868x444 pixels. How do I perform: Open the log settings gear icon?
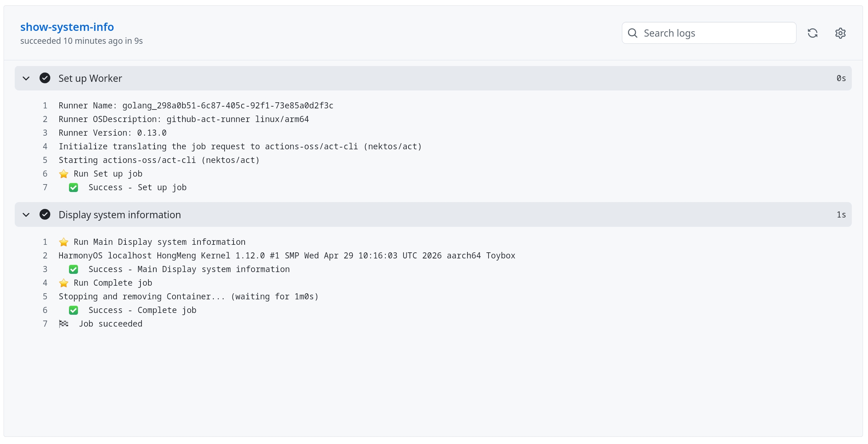[840, 33]
